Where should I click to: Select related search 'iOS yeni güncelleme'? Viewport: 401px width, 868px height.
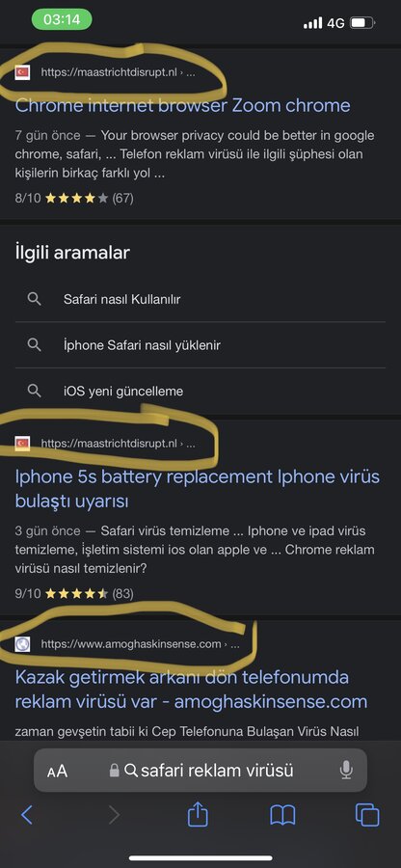(x=200, y=392)
